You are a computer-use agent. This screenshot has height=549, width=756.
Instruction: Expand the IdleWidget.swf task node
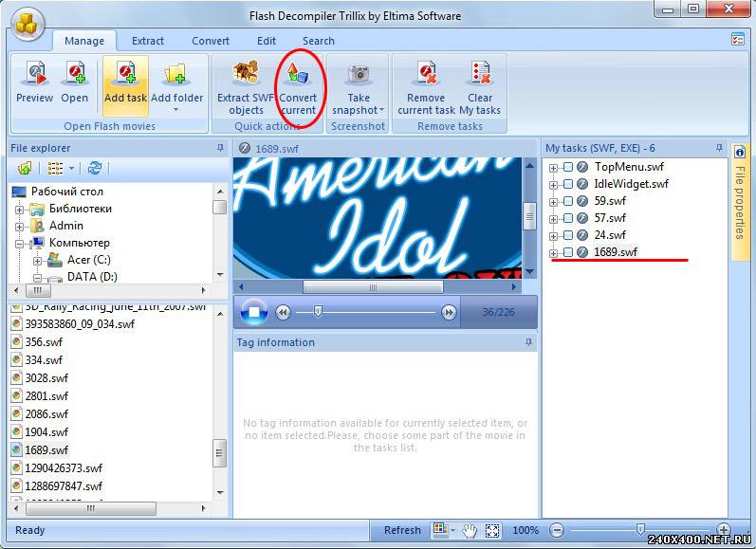(553, 185)
